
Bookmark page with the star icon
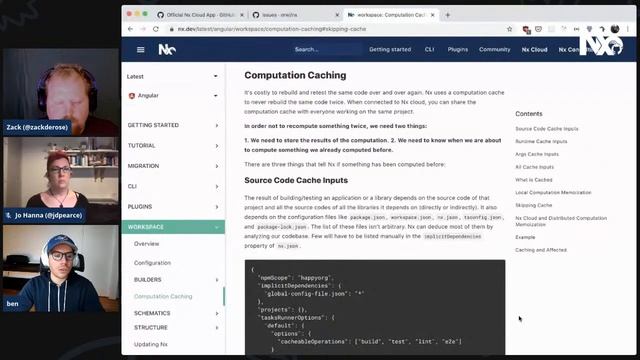[x=509, y=29]
